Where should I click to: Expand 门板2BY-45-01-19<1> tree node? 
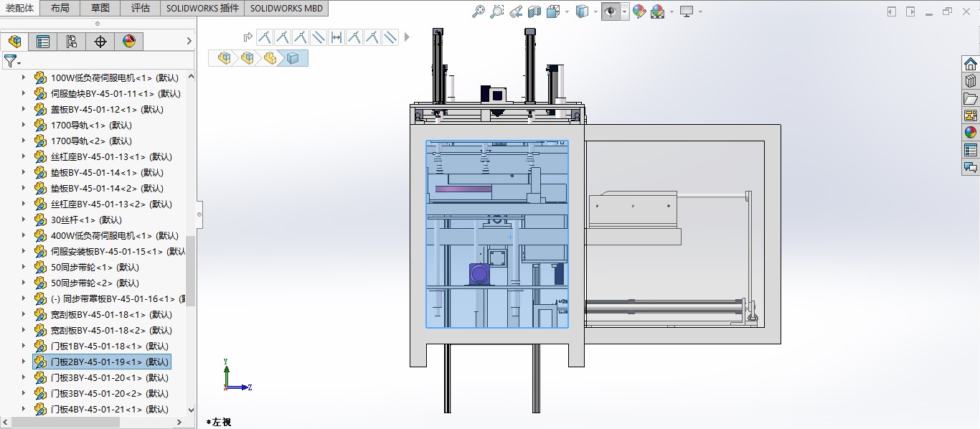pos(23,362)
